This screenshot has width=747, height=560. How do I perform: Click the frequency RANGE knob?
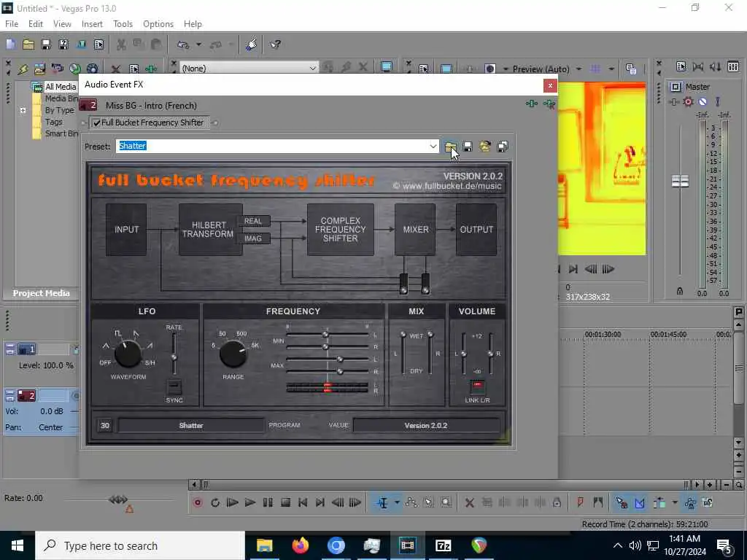click(233, 354)
